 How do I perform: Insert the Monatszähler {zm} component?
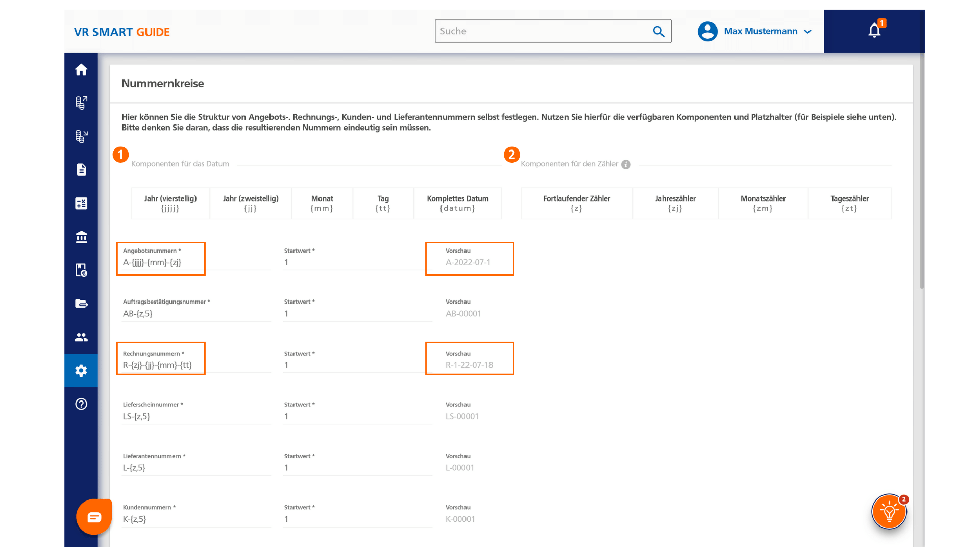[x=763, y=203]
